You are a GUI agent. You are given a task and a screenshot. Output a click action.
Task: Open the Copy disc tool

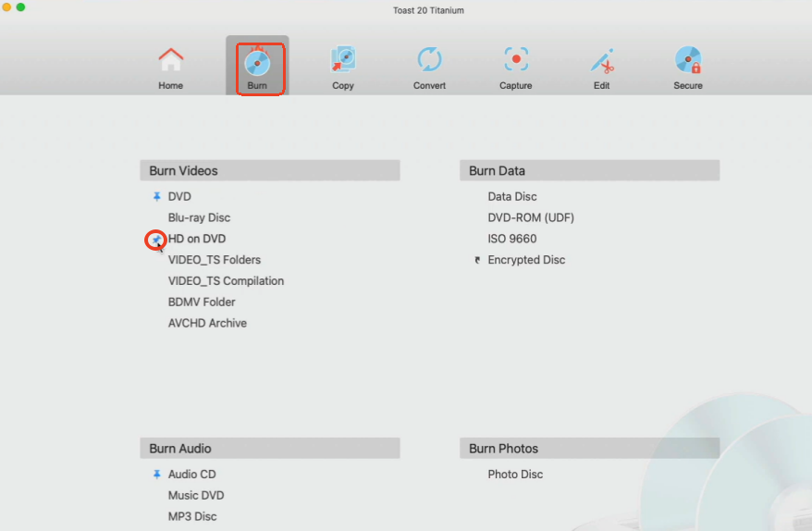(343, 61)
